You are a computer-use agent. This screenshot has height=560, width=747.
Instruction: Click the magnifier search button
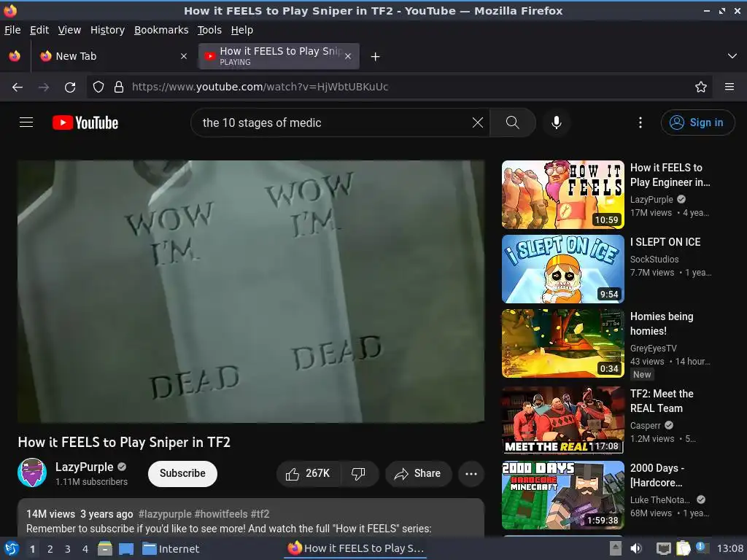pyautogui.click(x=513, y=122)
